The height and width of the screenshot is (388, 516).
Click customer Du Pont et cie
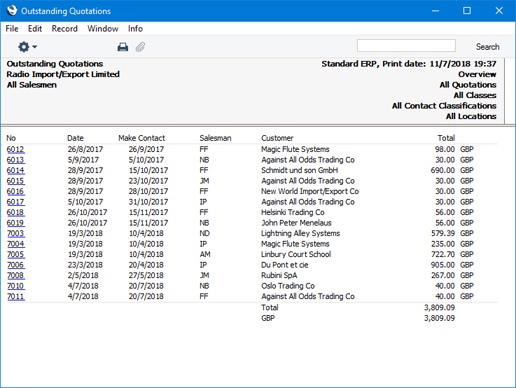tap(285, 265)
